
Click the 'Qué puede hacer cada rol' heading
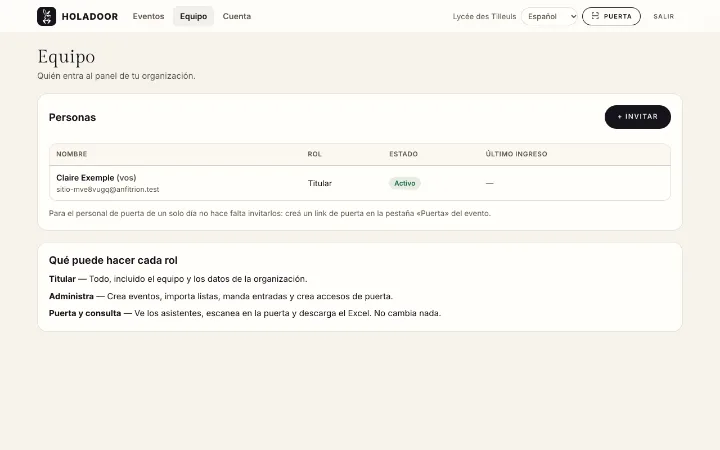(113, 260)
